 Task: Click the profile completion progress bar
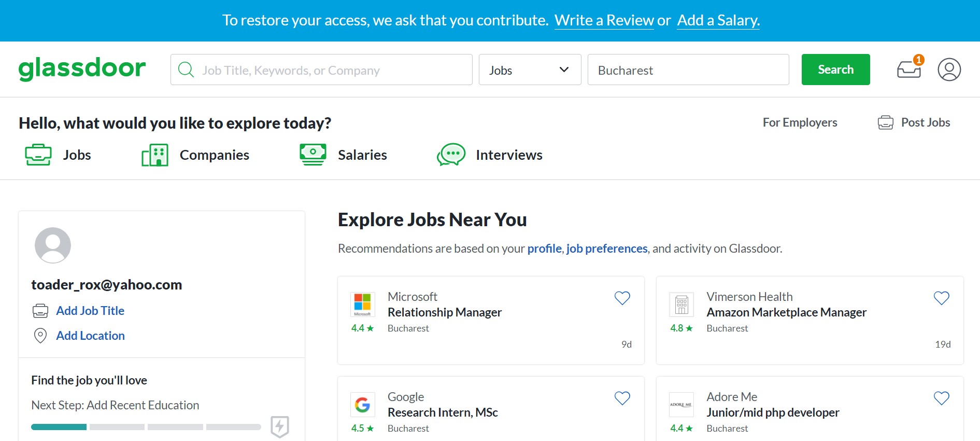[146, 427]
